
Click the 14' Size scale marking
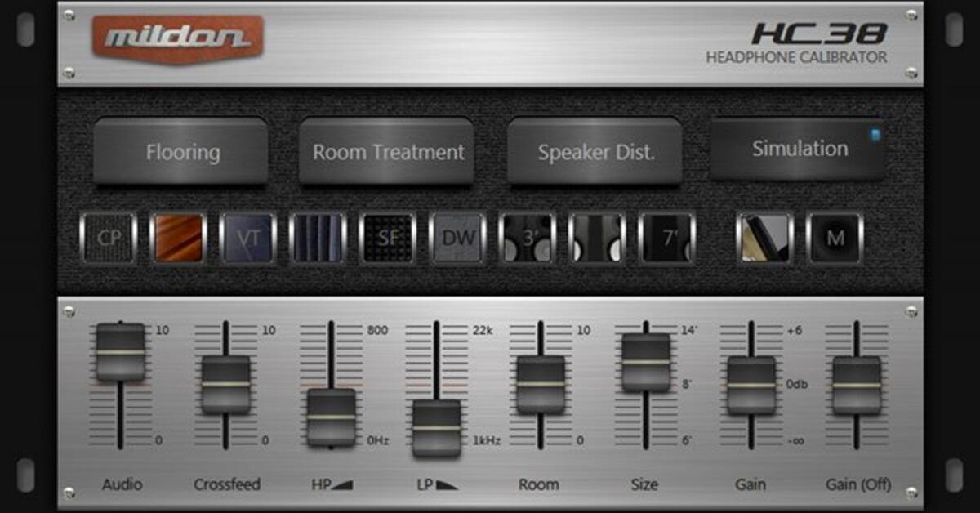(690, 331)
